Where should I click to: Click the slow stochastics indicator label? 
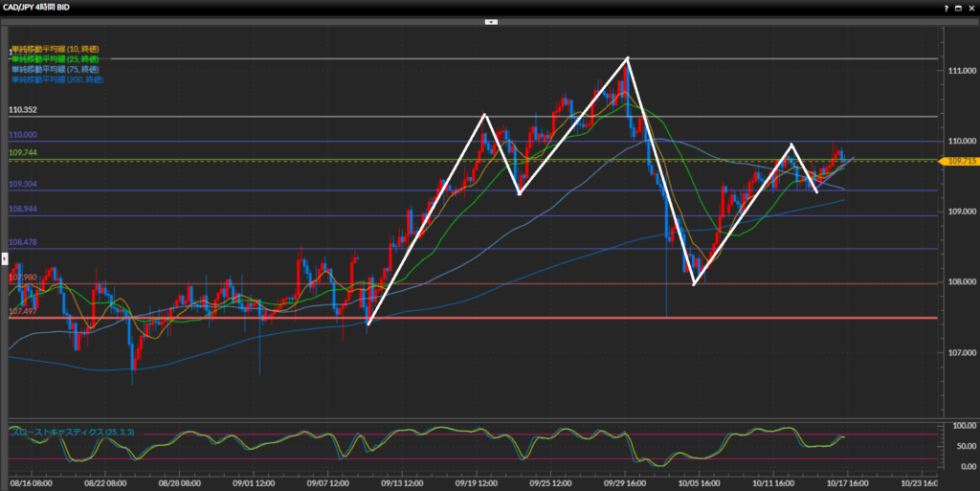(x=72, y=433)
